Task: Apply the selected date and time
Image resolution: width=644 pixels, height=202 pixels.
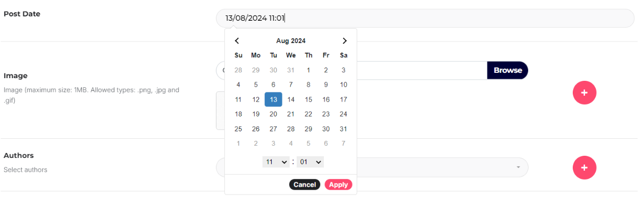Action: pyautogui.click(x=338, y=184)
